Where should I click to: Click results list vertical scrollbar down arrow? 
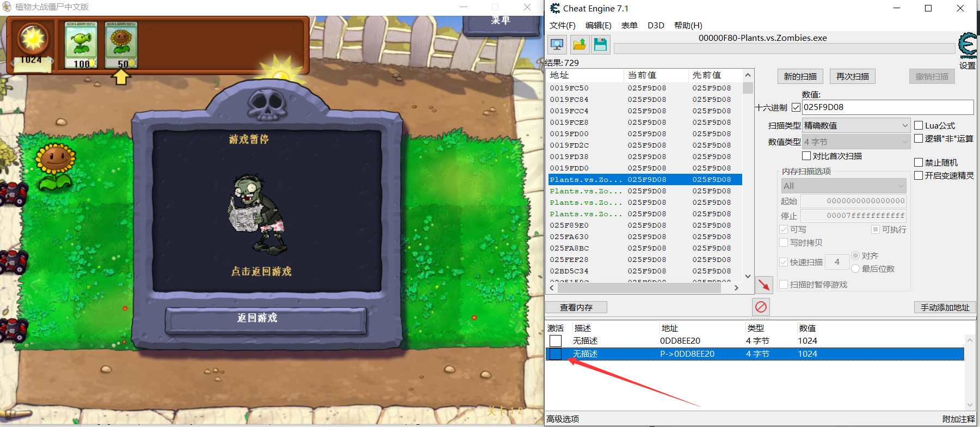click(x=748, y=276)
